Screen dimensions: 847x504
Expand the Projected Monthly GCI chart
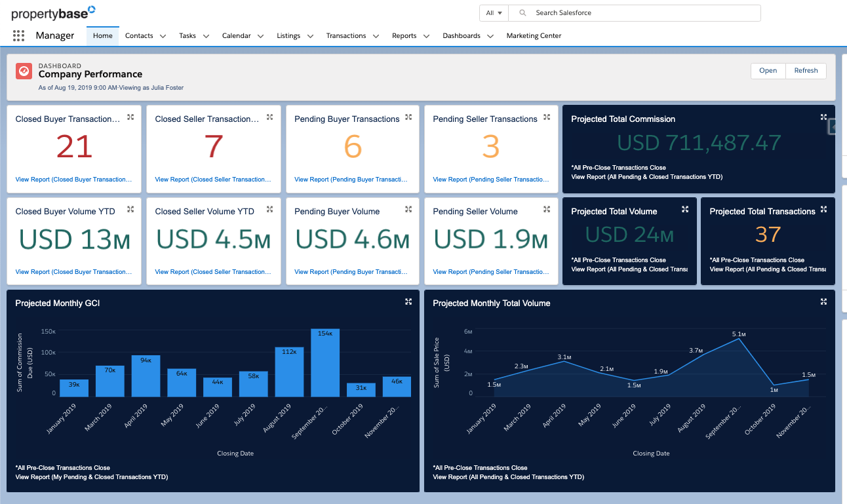(x=408, y=301)
